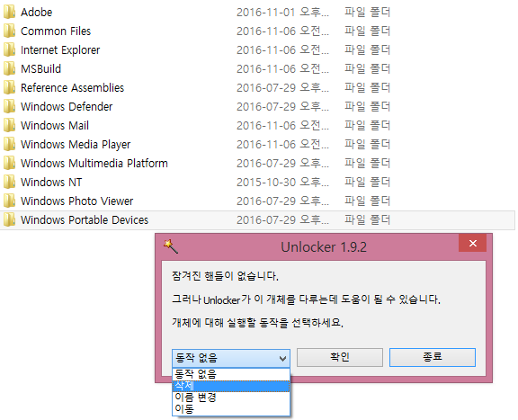Click the date cell of Windows Mail
This screenshot has height=420, width=518.
tap(282, 126)
